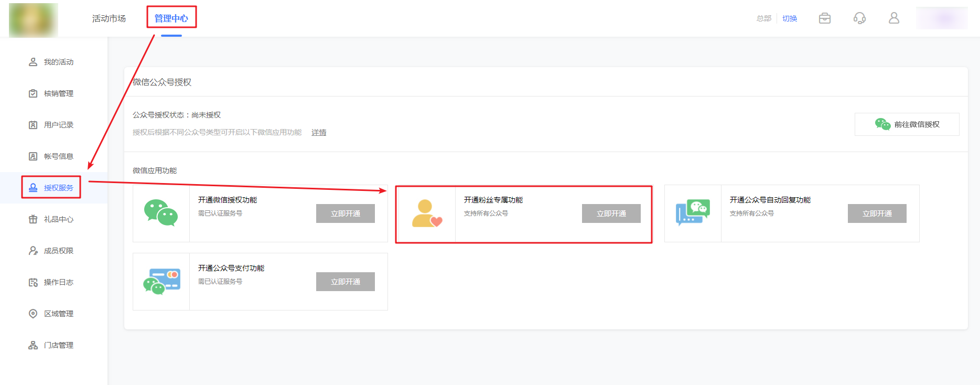980x385 pixels.
Task: Click 公众号授权状态：尚未授权 text
Action: [177, 115]
